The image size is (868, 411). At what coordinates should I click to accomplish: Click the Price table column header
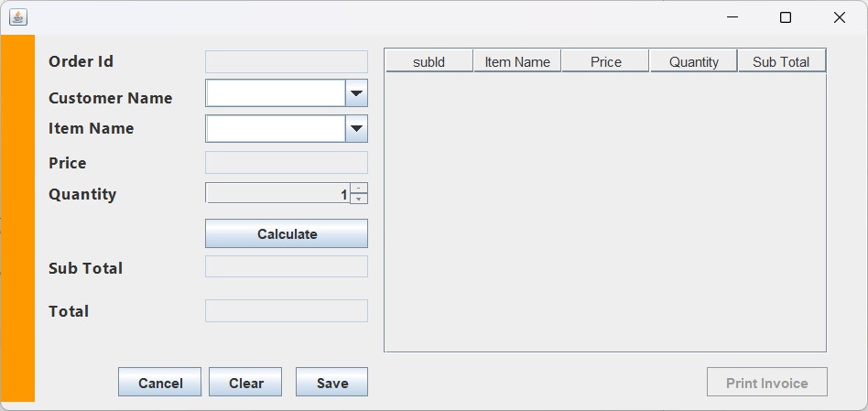[x=605, y=61]
